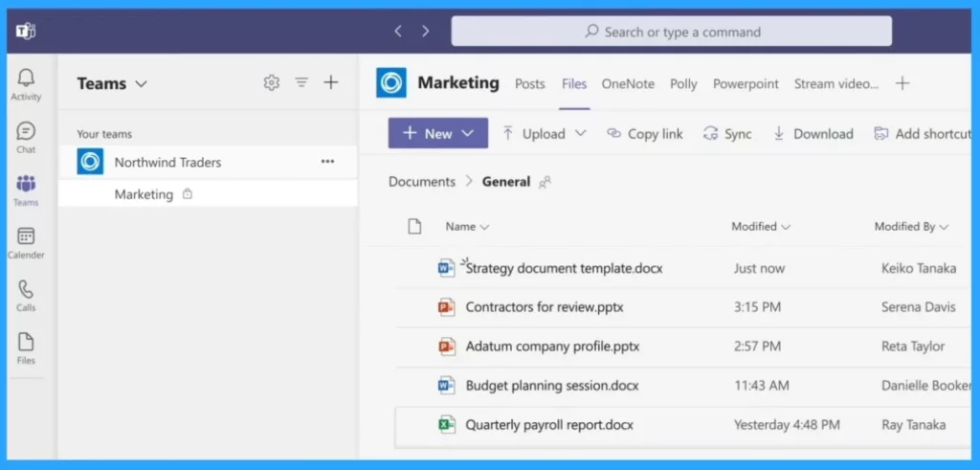Click PowerPoint icon of Contractors for review
Screen dimensions: 980x470
446,307
